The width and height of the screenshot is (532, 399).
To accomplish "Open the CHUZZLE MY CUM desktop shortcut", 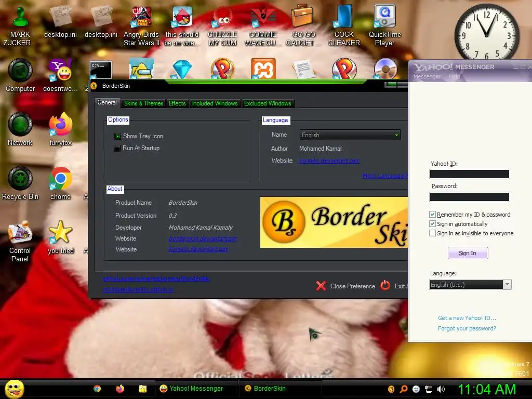I will tap(222, 26).
